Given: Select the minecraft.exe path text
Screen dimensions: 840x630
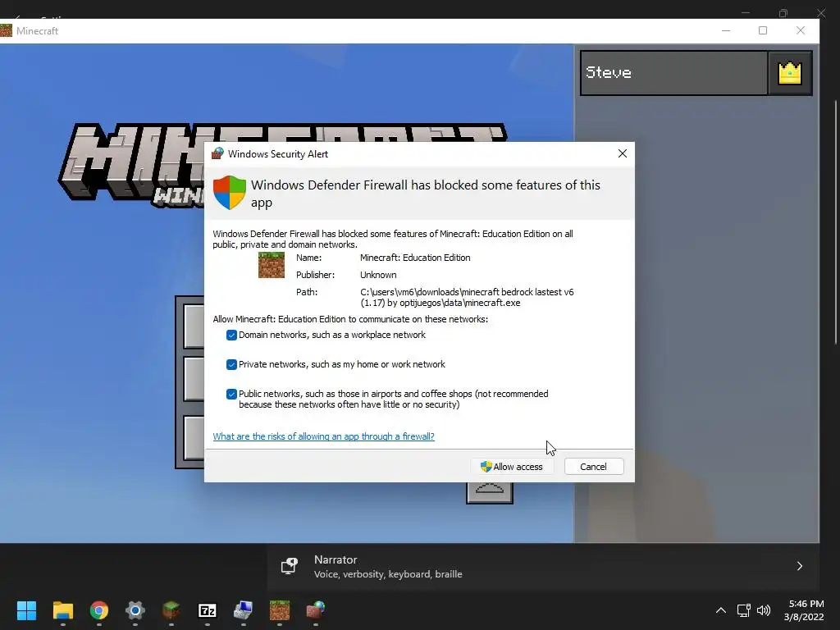Looking at the screenshot, I should tap(467, 297).
